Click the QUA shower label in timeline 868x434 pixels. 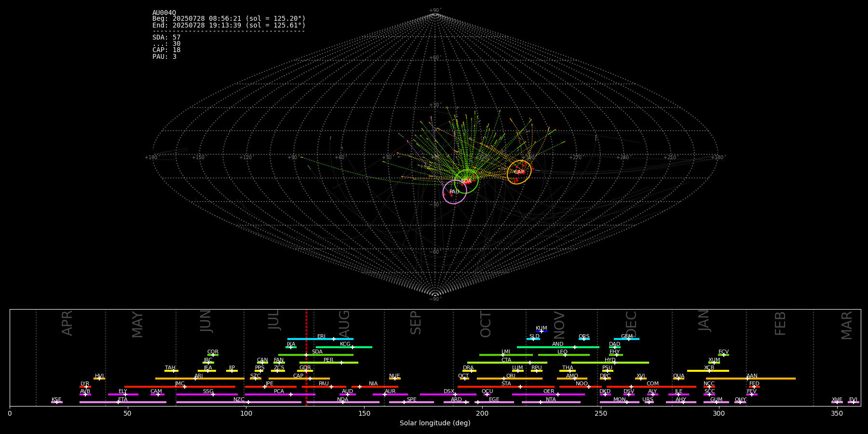tap(679, 376)
